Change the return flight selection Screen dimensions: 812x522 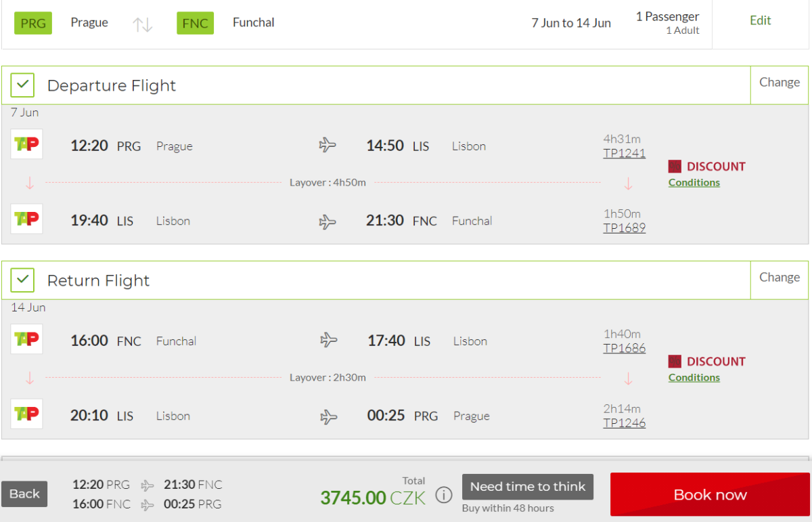click(779, 278)
